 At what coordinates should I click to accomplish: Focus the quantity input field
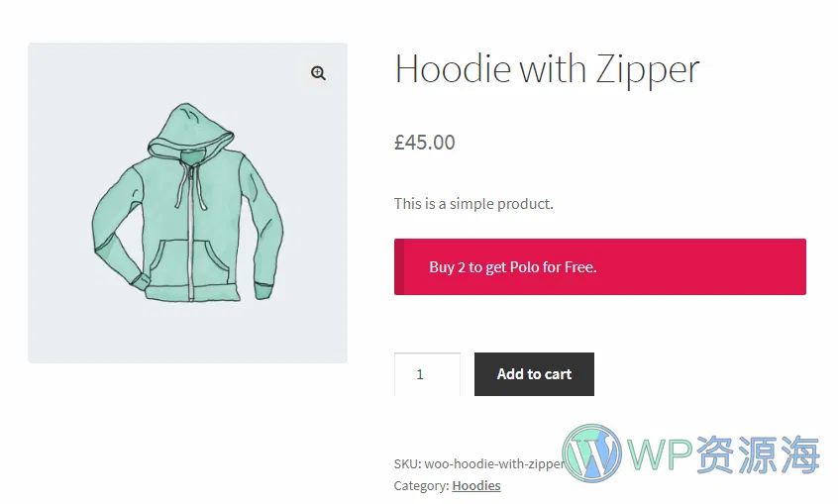427,374
